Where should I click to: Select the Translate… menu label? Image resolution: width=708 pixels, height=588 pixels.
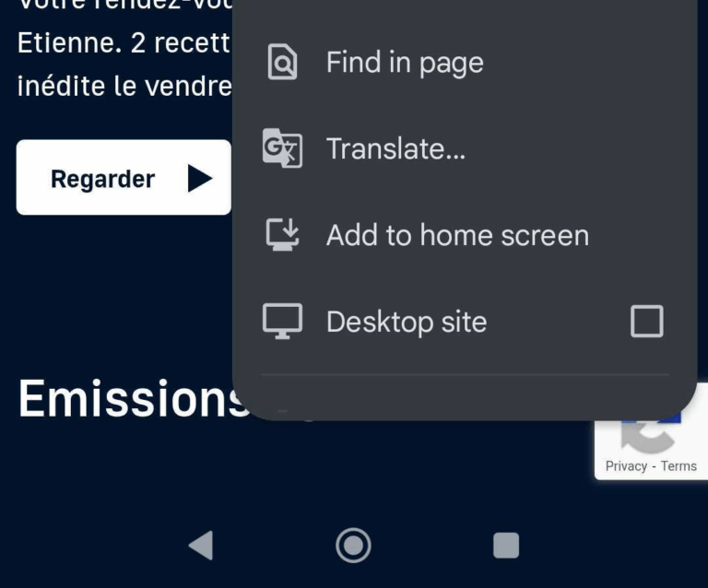[395, 148]
